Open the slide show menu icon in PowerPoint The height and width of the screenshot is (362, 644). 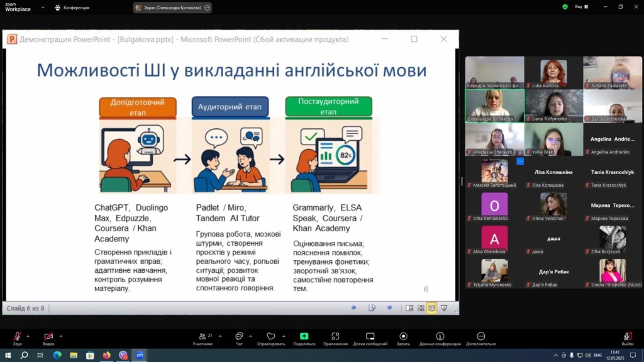(372, 308)
